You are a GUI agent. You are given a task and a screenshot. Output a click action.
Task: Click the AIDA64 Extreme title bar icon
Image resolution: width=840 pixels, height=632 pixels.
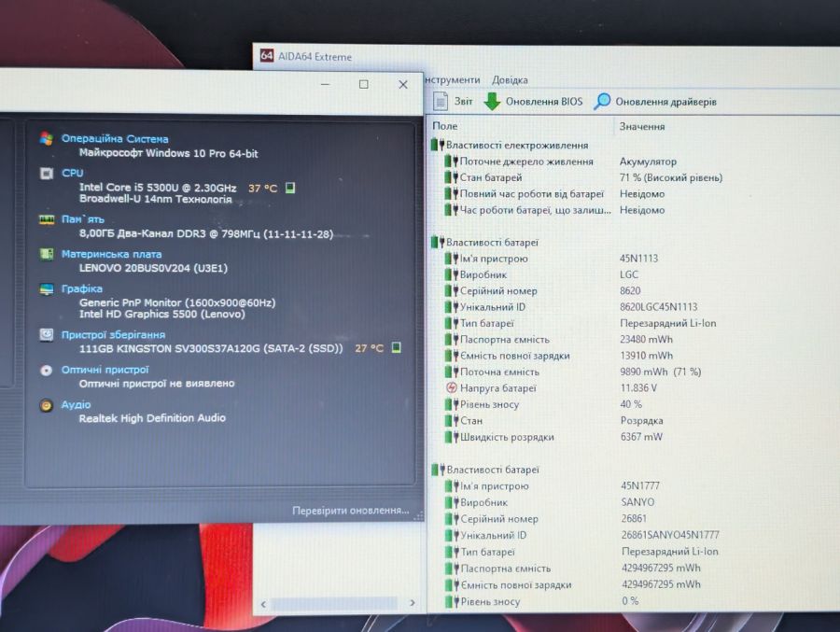pyautogui.click(x=266, y=56)
